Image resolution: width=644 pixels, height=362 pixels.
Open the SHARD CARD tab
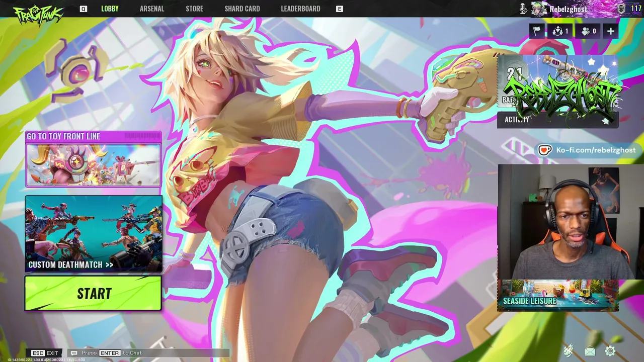pos(242,9)
